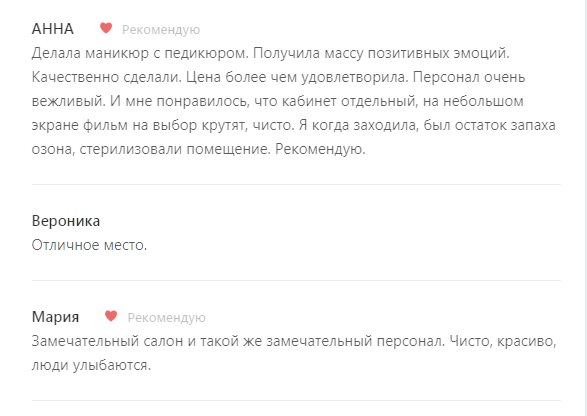The width and height of the screenshot is (587, 416).
Task: Click the phrase Чисто, красиво in Maria's review
Action: point(503,341)
